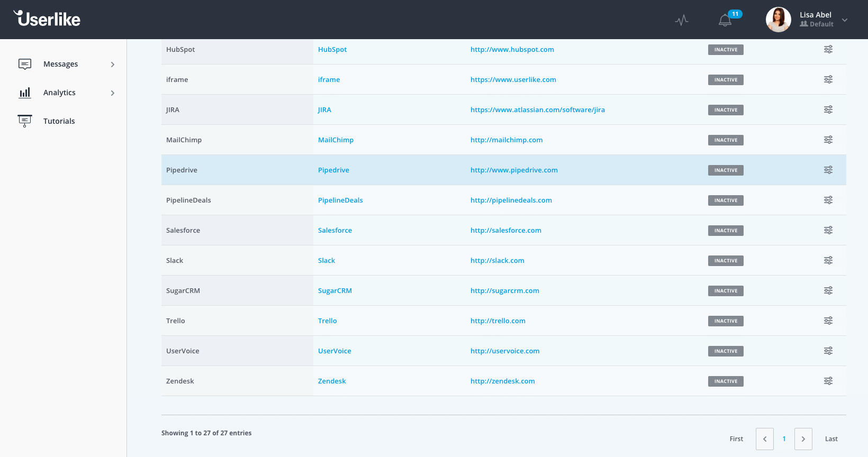Open the PipelineDeals add-on link

(x=340, y=200)
